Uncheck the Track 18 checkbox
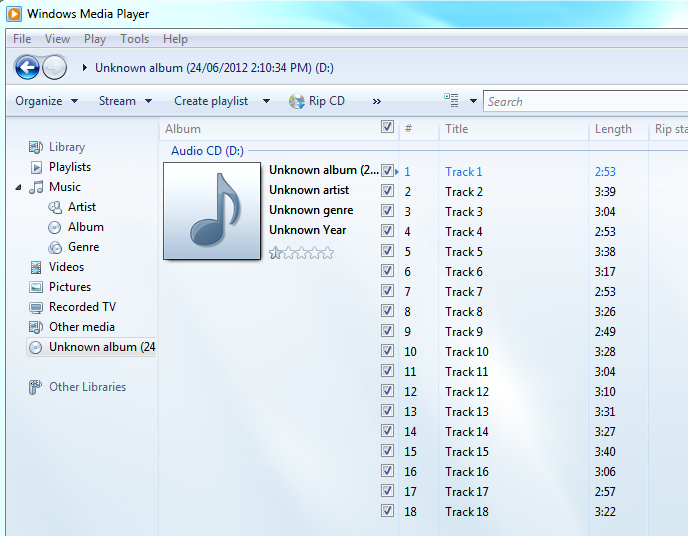The height and width of the screenshot is (536, 688). [387, 511]
